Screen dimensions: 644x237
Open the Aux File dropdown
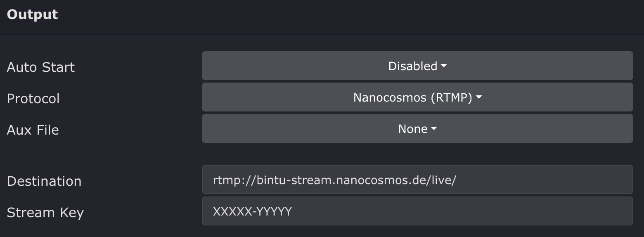point(417,129)
